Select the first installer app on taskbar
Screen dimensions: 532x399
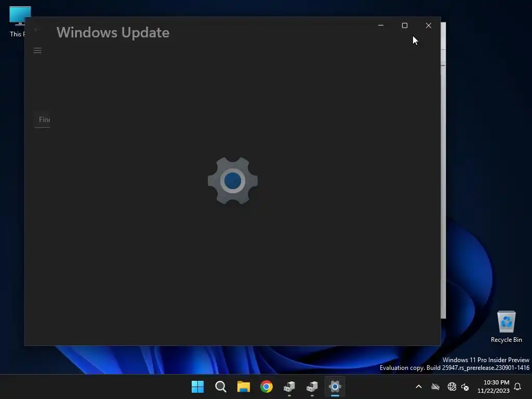pos(289,387)
